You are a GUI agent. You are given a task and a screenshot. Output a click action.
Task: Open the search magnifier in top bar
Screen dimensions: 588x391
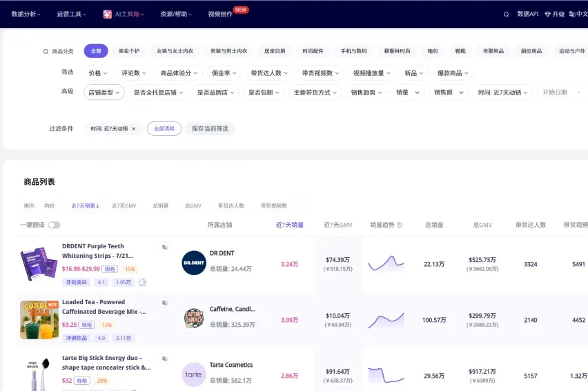(x=506, y=14)
